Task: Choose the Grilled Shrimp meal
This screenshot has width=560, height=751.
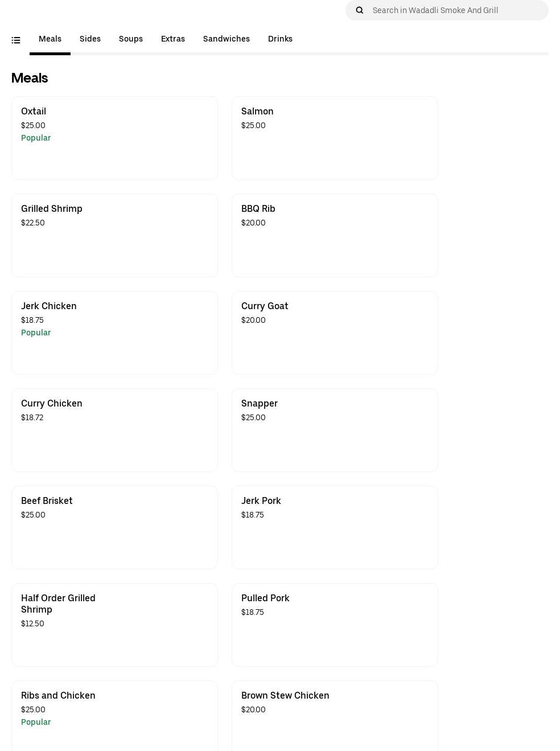Action: tap(114, 235)
